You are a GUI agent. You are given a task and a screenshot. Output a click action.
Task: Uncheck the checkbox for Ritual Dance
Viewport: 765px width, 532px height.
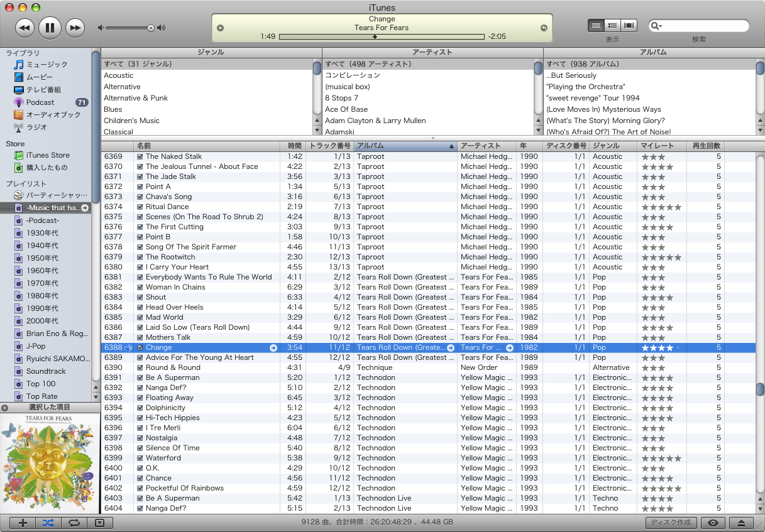140,207
